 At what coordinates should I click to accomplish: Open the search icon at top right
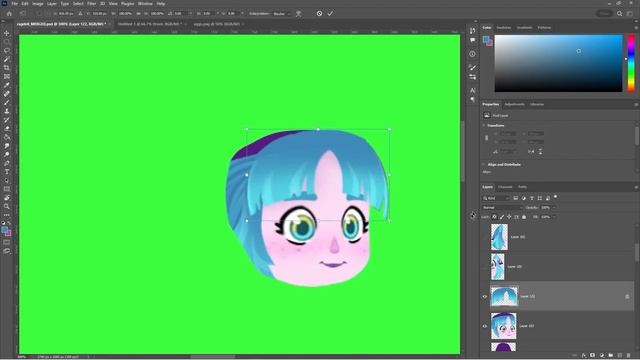pos(619,13)
